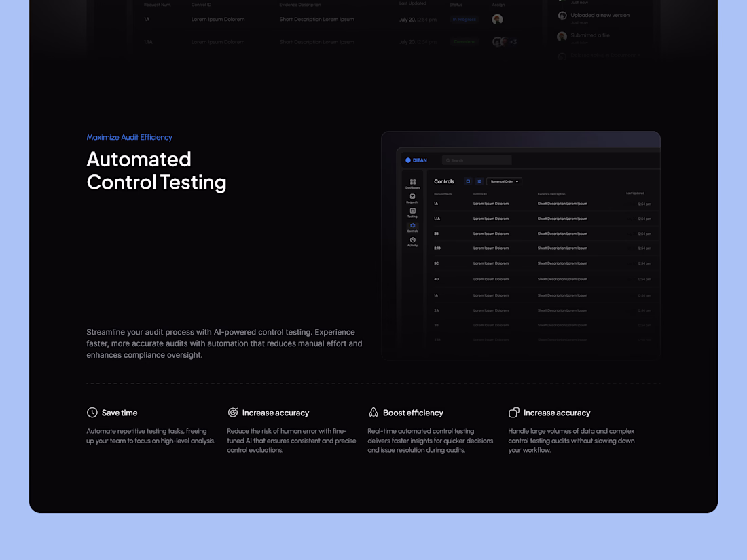Click the card view icon beside Controls

coord(468,181)
